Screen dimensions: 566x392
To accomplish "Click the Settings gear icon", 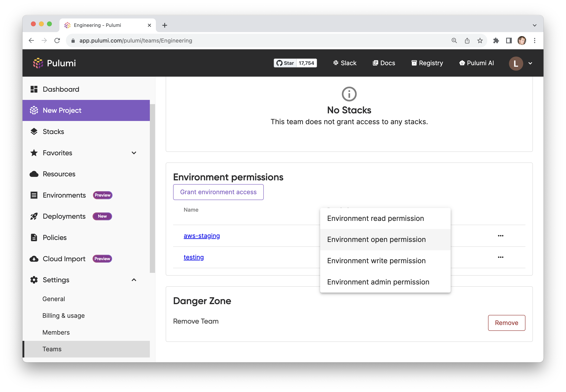I will coord(34,280).
